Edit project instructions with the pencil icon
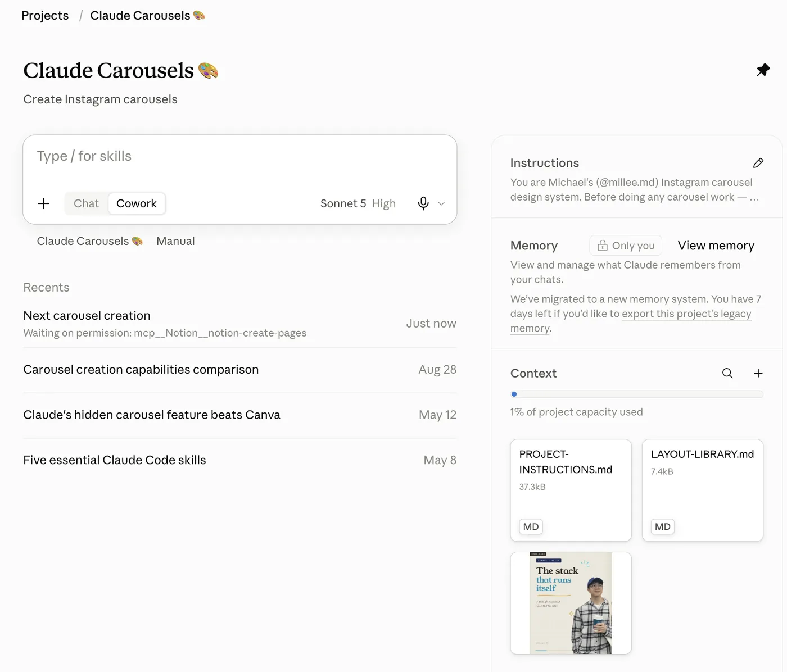This screenshot has width=787, height=672. pos(758,163)
